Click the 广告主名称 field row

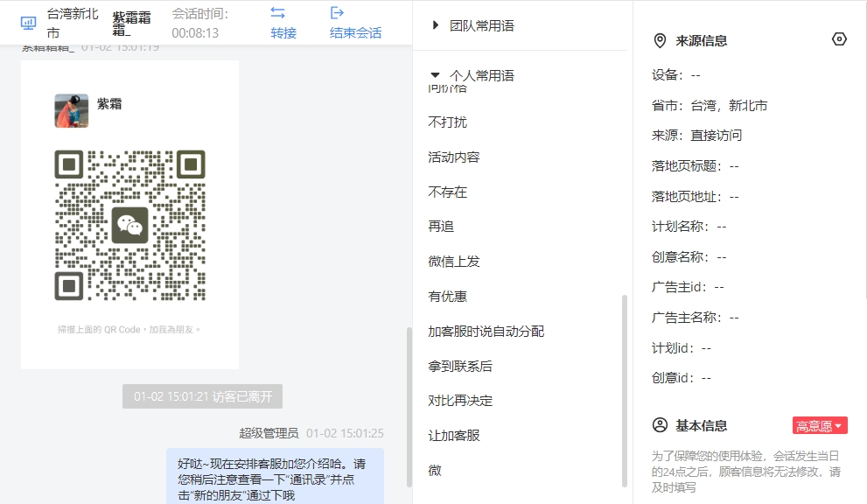point(695,317)
